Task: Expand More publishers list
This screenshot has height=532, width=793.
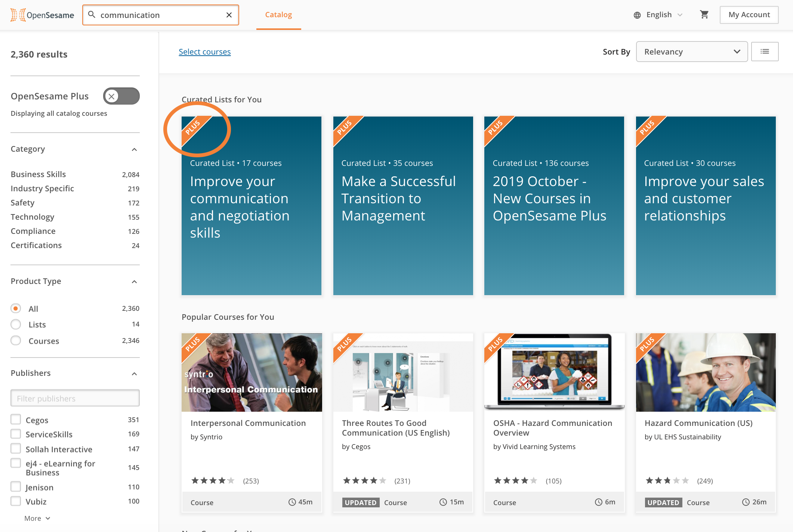Action: [x=37, y=518]
